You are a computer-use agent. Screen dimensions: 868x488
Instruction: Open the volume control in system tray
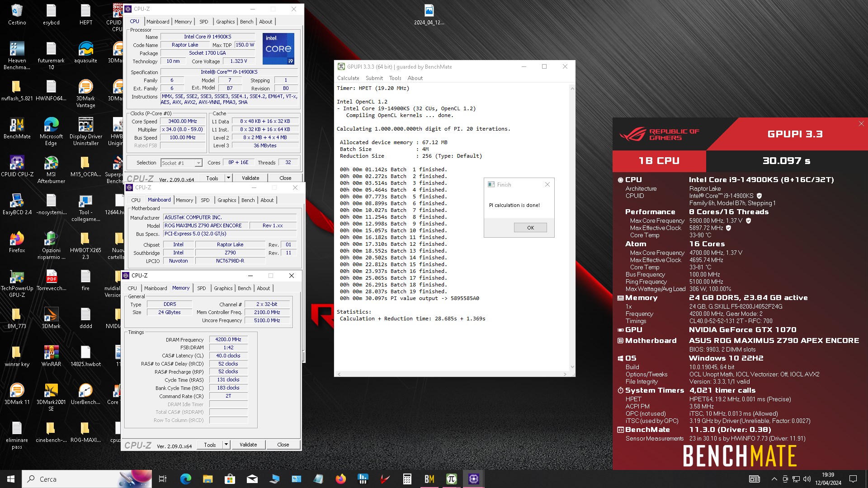point(807,479)
